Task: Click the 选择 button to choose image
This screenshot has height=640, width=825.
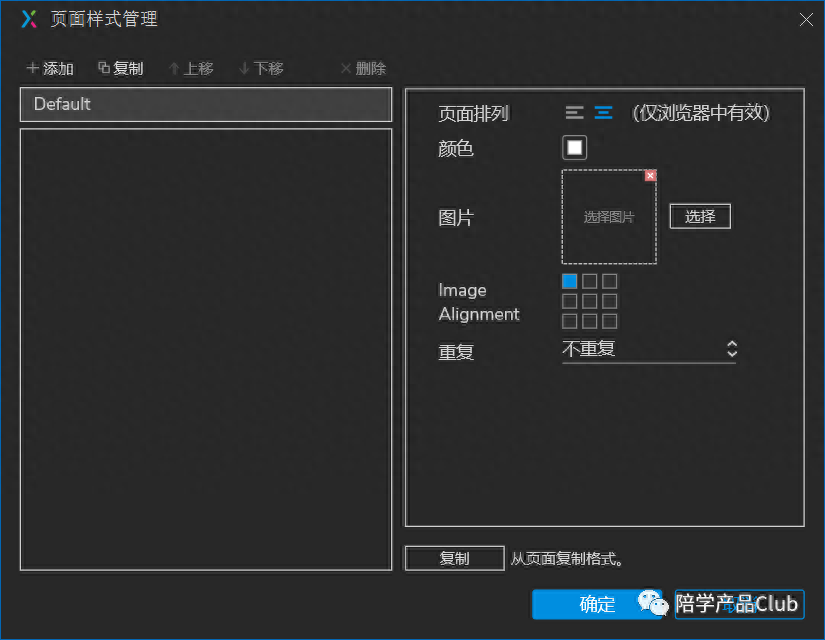Action: point(700,216)
